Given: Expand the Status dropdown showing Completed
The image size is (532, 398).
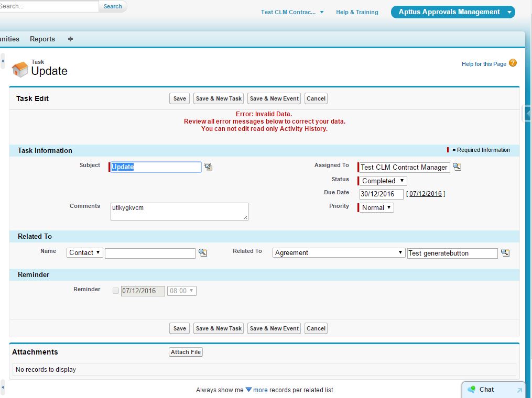Looking at the screenshot, I should tap(383, 181).
